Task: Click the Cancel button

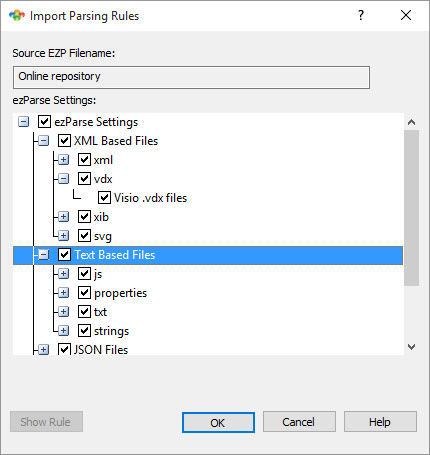Action: click(299, 422)
